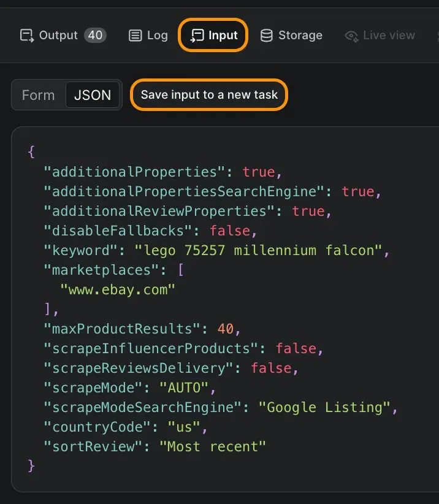Click the "Most recent" value

point(213,447)
